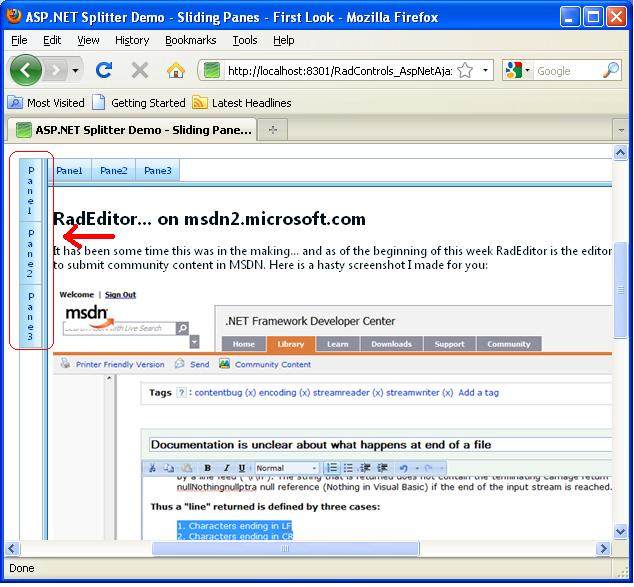Open the Normal paragraph style dropdown
634x587 pixels.
(x=286, y=468)
